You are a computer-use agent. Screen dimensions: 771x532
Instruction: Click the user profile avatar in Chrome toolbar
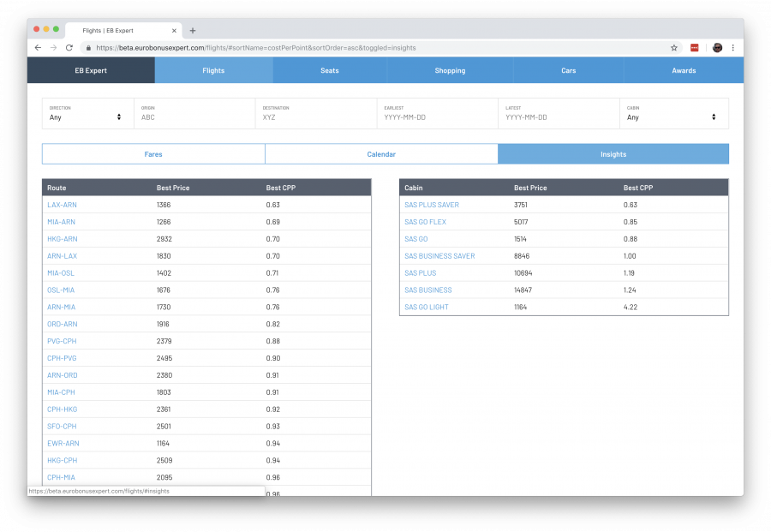click(717, 48)
